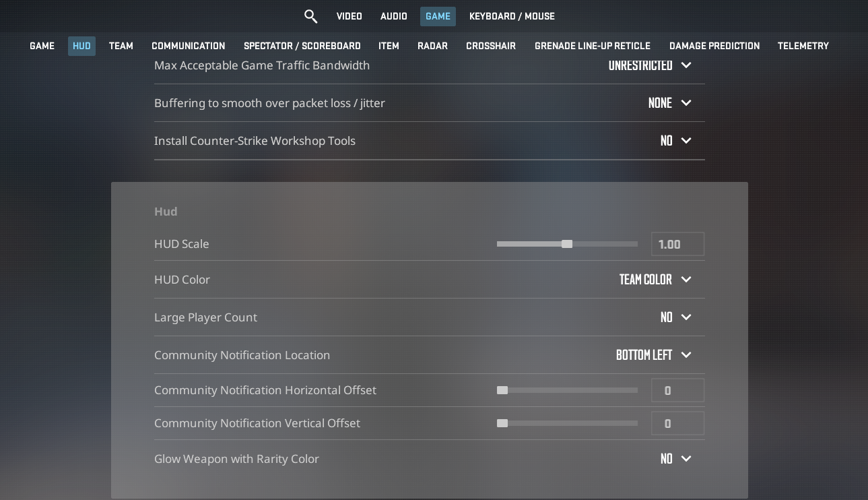The width and height of the screenshot is (868, 500).
Task: Expand the Glow Weapon with Rarity Color dropdown
Action: 686,459
